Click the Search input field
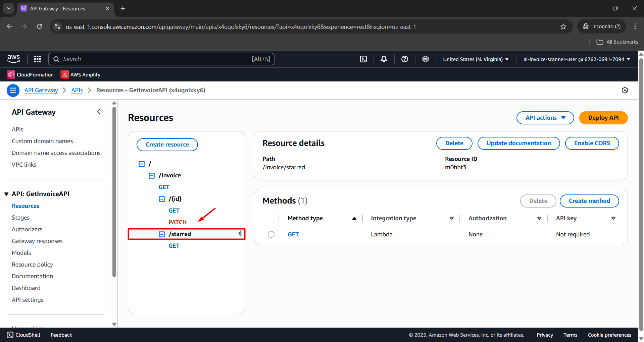 coord(161,59)
